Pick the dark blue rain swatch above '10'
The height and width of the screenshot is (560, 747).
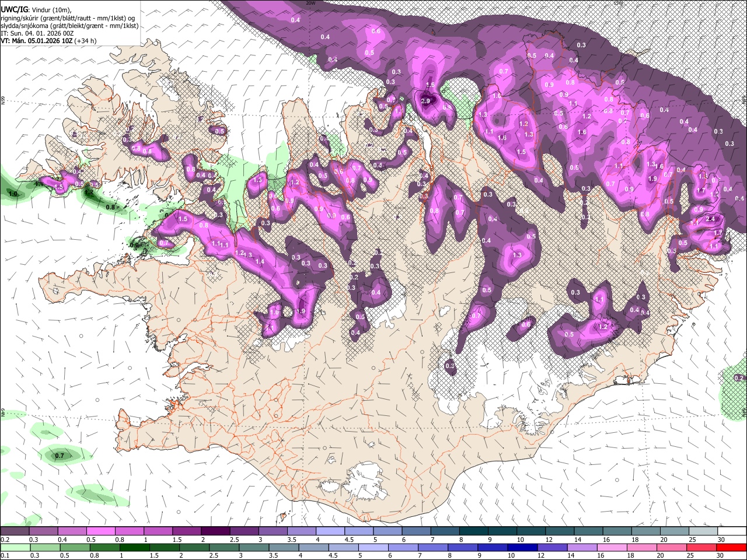522,548
